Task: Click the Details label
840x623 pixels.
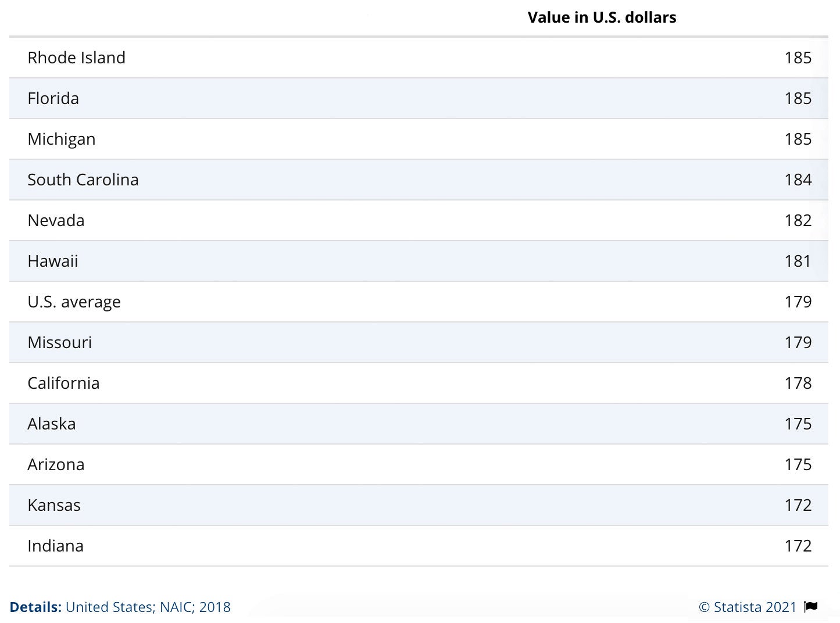Action: (x=35, y=607)
